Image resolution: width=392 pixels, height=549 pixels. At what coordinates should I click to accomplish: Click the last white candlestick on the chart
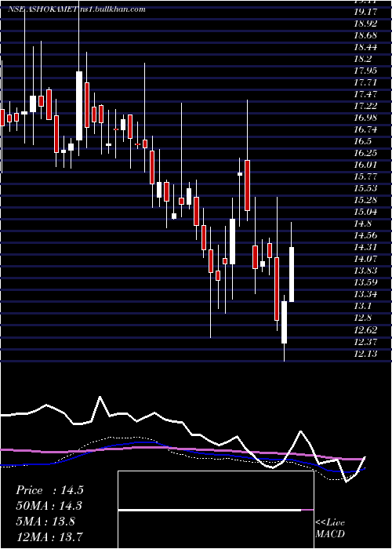tap(291, 274)
